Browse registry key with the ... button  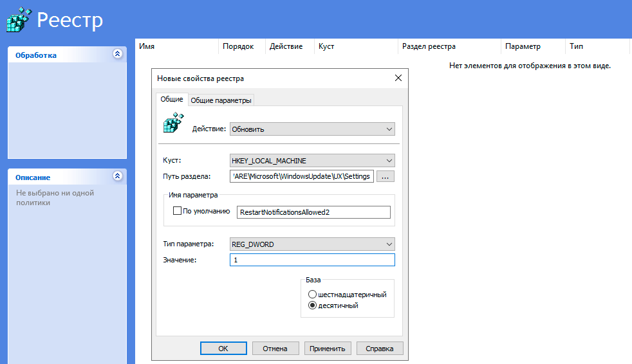point(386,176)
